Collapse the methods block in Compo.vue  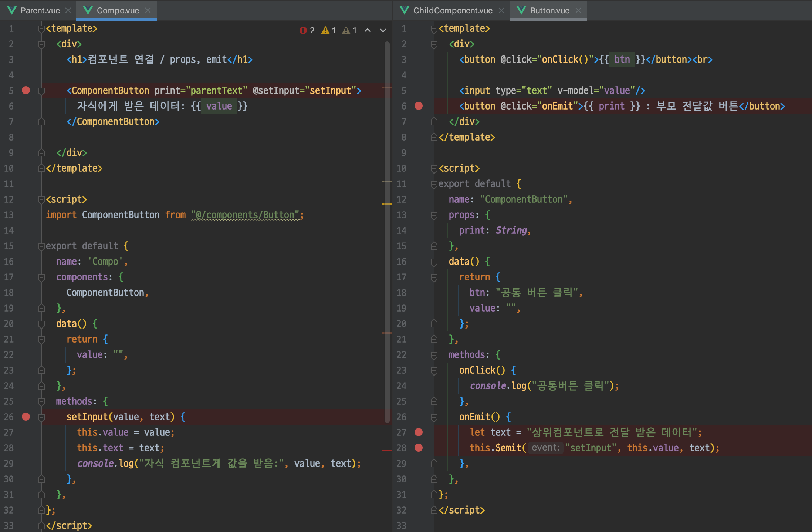click(x=41, y=401)
